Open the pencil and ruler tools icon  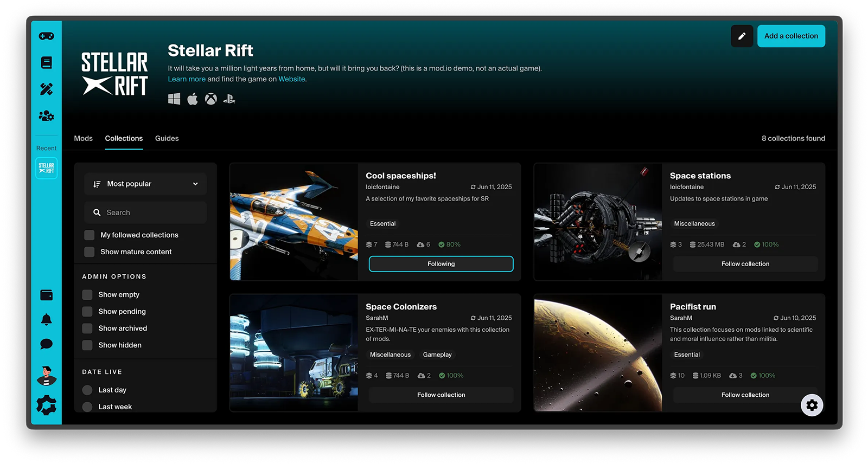point(46,89)
